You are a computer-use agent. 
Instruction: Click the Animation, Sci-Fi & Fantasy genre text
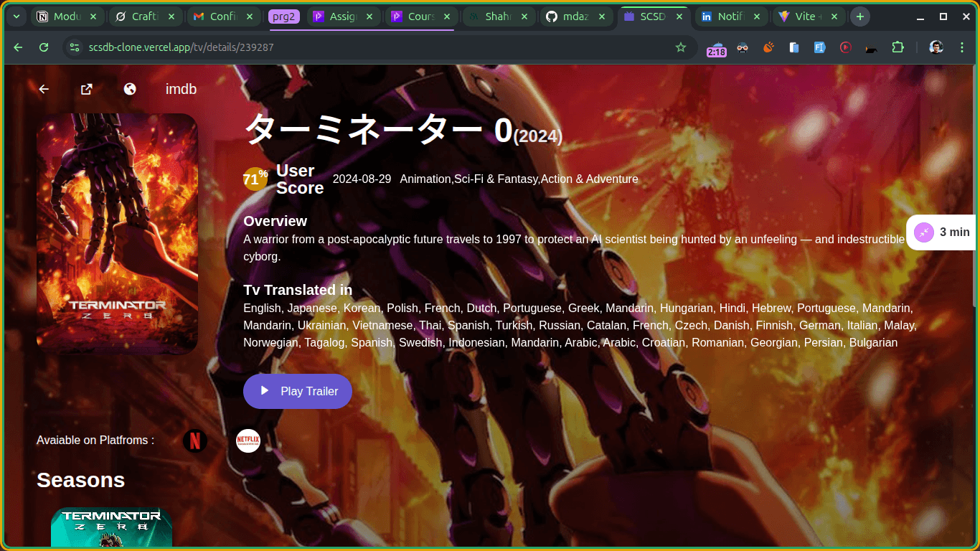519,179
